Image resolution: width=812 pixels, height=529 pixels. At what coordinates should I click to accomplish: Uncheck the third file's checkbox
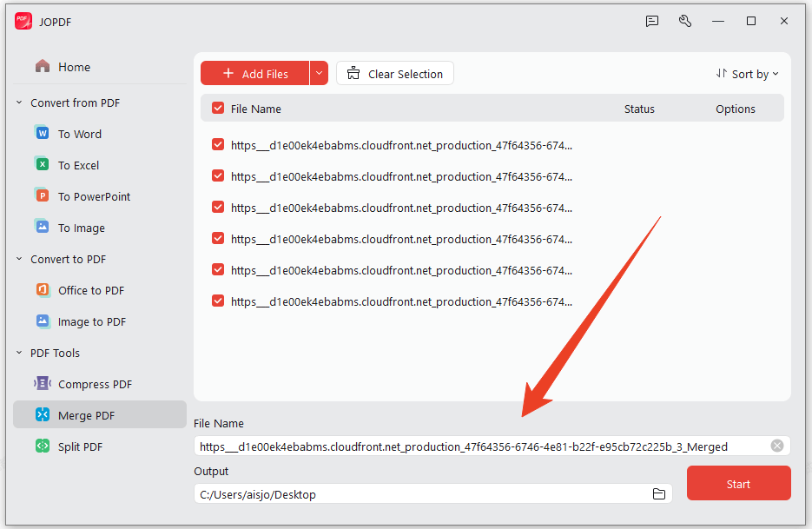[x=218, y=208]
